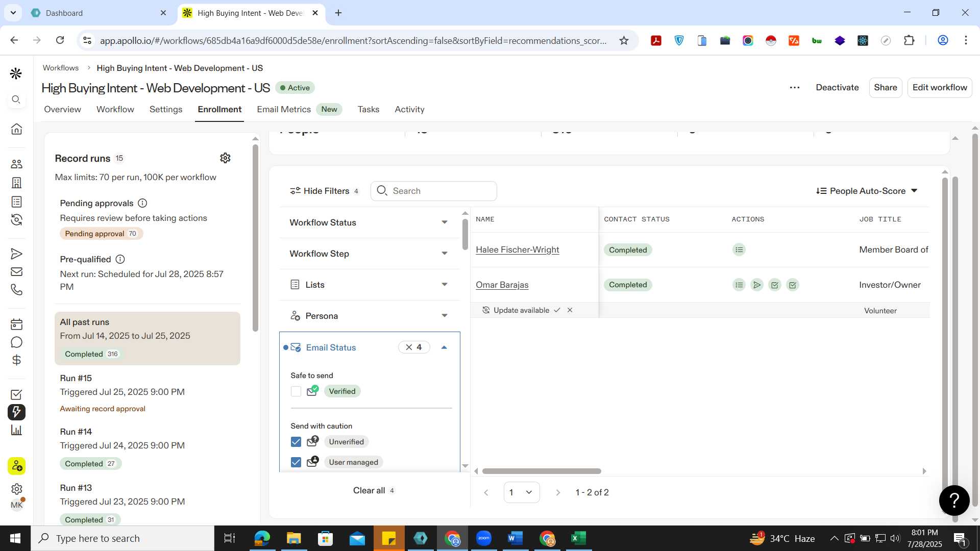Open Halee Fischer-Wright contact link
This screenshot has height=551, width=980.
(x=518, y=249)
